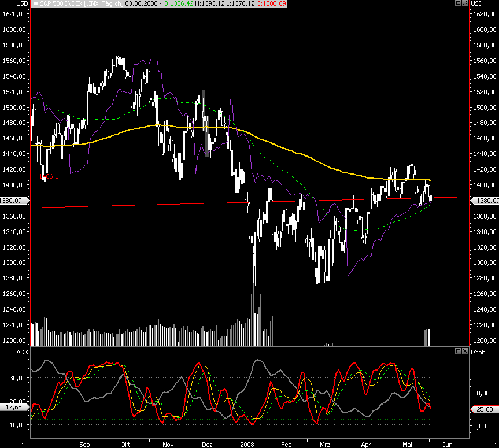This screenshot has height=448, width=499.
Task: Click the Nov label on time axis
Action: coord(168,445)
